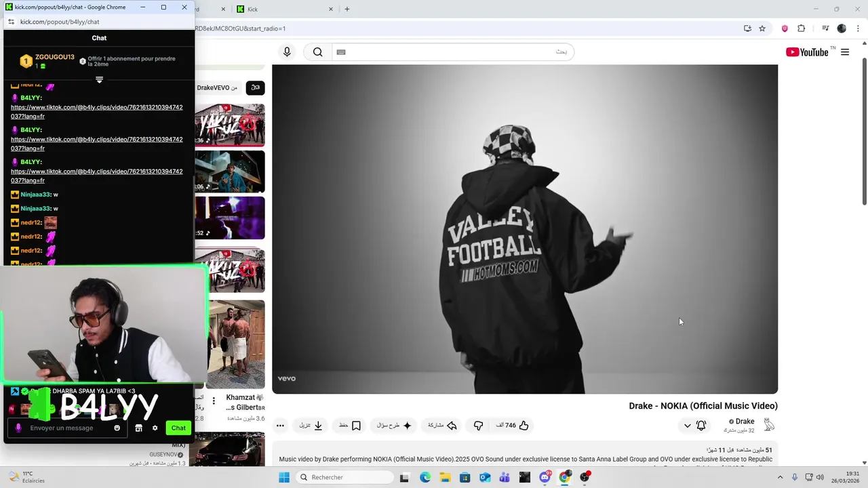Viewport: 868px width, 488px height.
Task: Open Outlook from taskbar
Action: tap(485, 477)
